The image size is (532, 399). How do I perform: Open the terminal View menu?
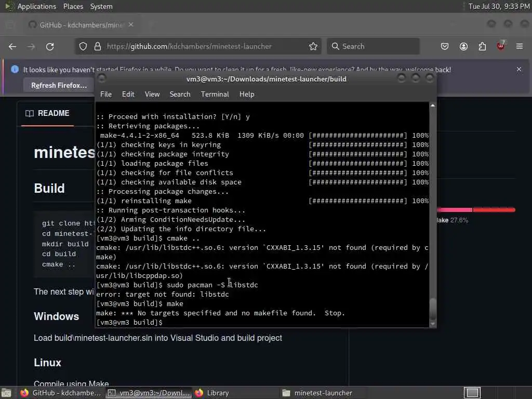152,95
